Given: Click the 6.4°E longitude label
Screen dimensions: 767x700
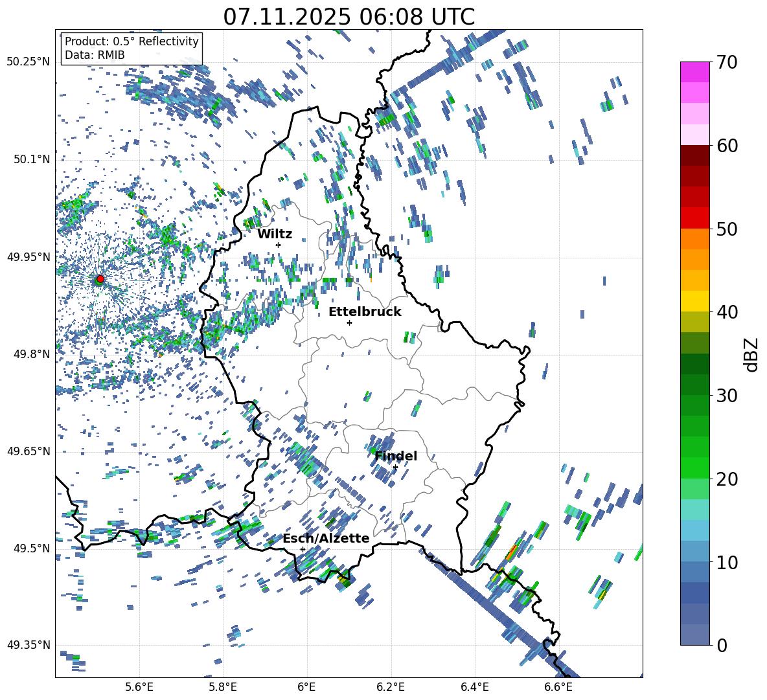Looking at the screenshot, I should pyautogui.click(x=474, y=687).
